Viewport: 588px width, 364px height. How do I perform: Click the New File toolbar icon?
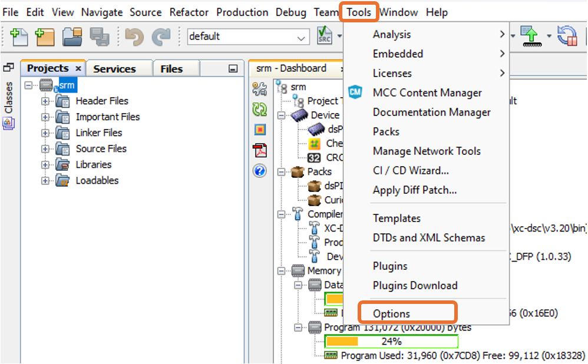coord(19,37)
